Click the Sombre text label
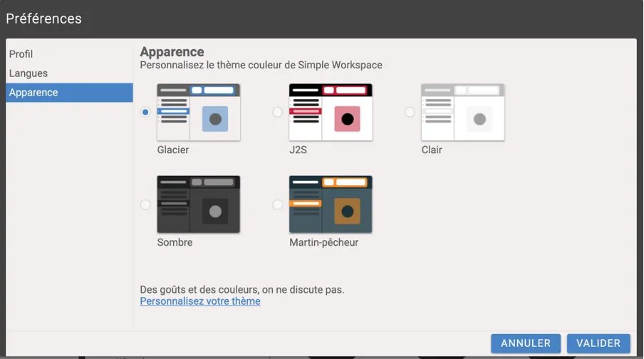The width and height of the screenshot is (644, 359). tap(175, 242)
